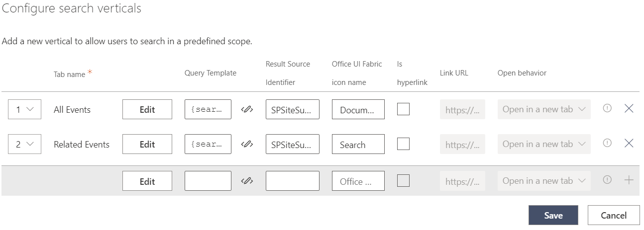
Task: Click query template field for Related Events
Action: [208, 144]
